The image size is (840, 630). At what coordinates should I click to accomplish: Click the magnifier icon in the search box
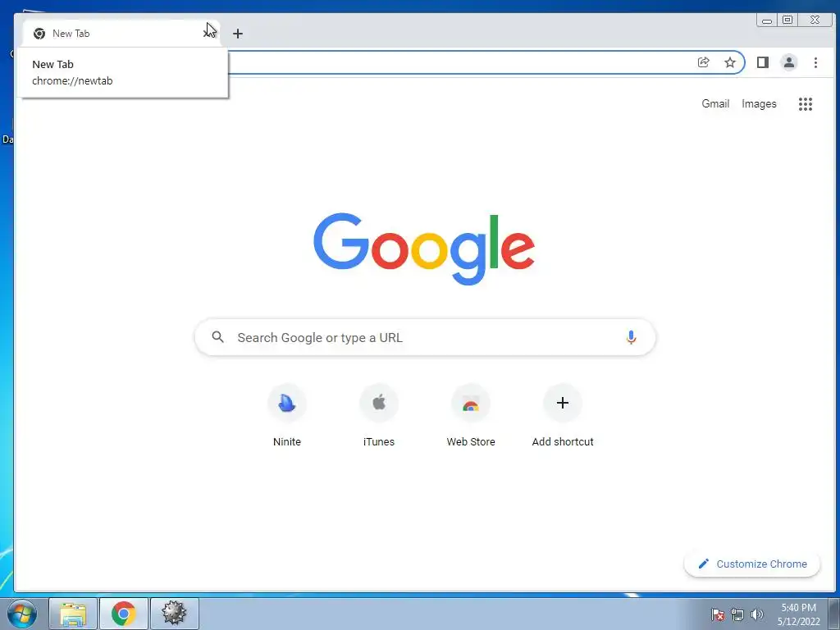(x=217, y=337)
